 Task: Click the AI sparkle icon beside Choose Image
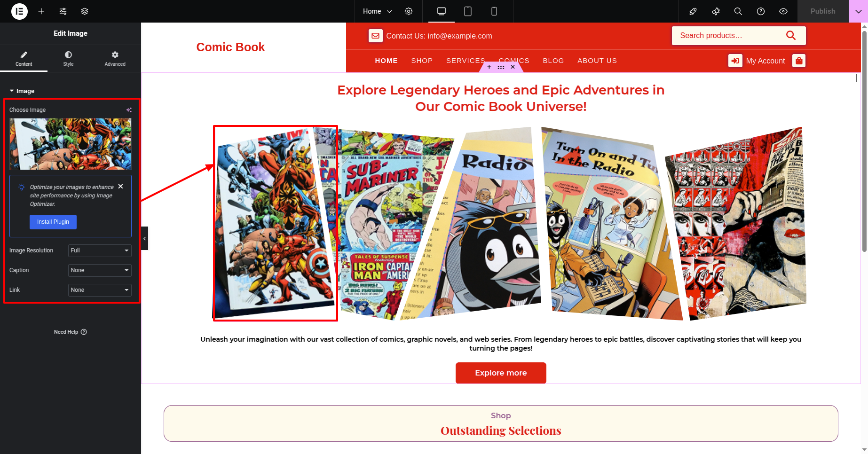click(x=129, y=110)
